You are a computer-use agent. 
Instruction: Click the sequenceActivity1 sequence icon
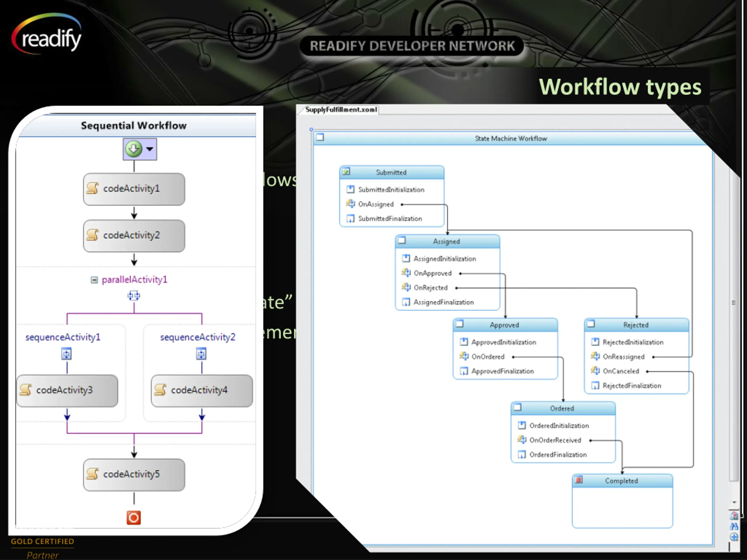[67, 354]
